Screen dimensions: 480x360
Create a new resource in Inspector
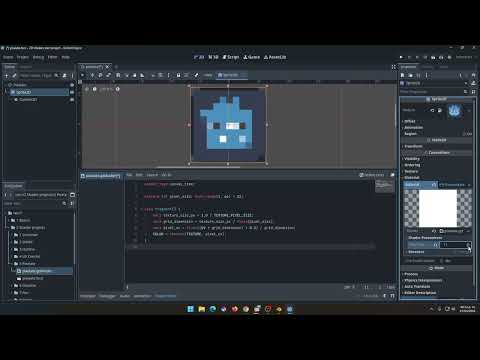click(x=403, y=75)
